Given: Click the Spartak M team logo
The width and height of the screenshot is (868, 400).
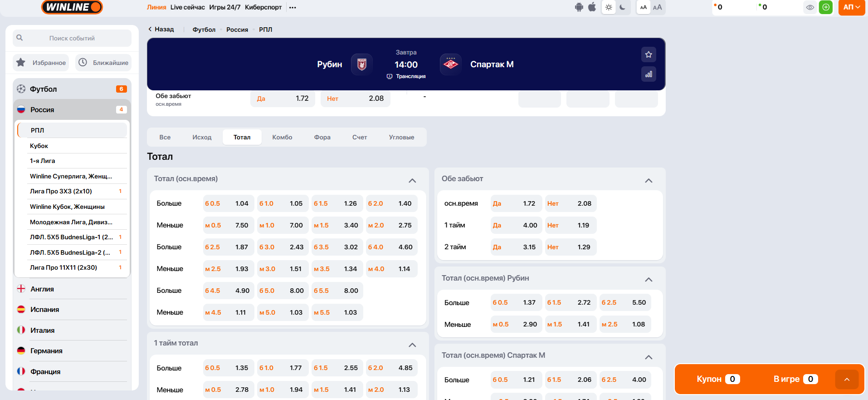Looking at the screenshot, I should 450,64.
